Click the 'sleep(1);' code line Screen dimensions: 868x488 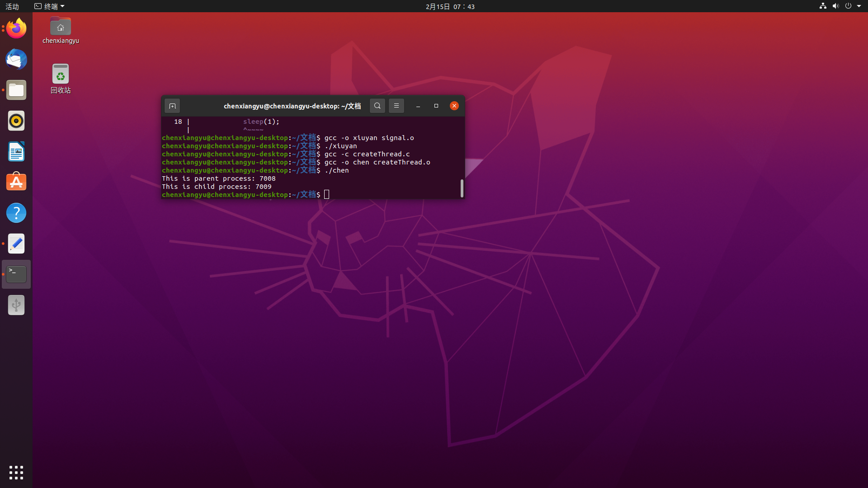pos(261,122)
